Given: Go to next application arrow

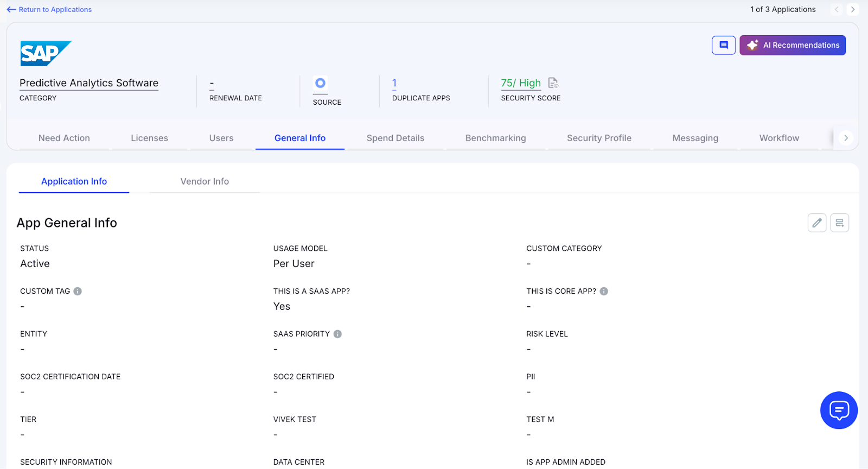Looking at the screenshot, I should [853, 9].
